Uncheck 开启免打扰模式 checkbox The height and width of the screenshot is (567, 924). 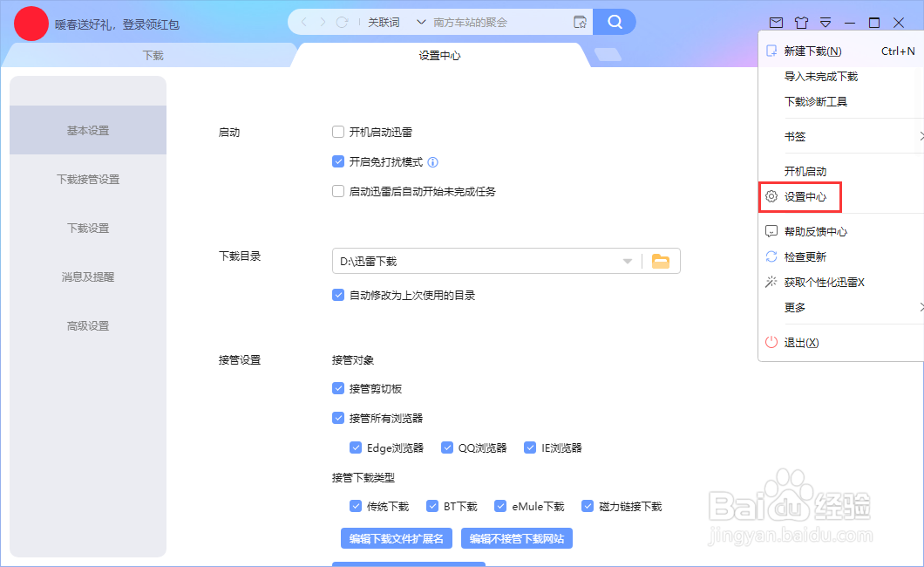338,161
